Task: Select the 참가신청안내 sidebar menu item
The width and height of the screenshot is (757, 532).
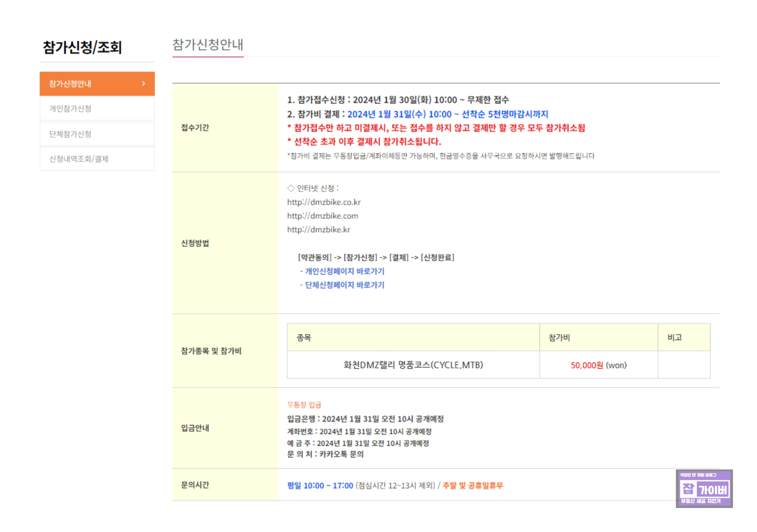Action: pyautogui.click(x=70, y=84)
